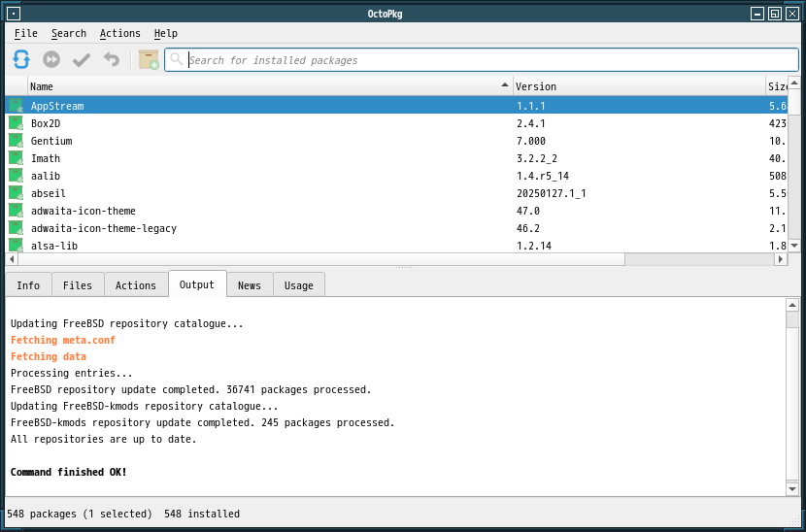Viewport: 806px width, 532px height.
Task: Open the window menu icon in title bar
Action: tap(14, 14)
